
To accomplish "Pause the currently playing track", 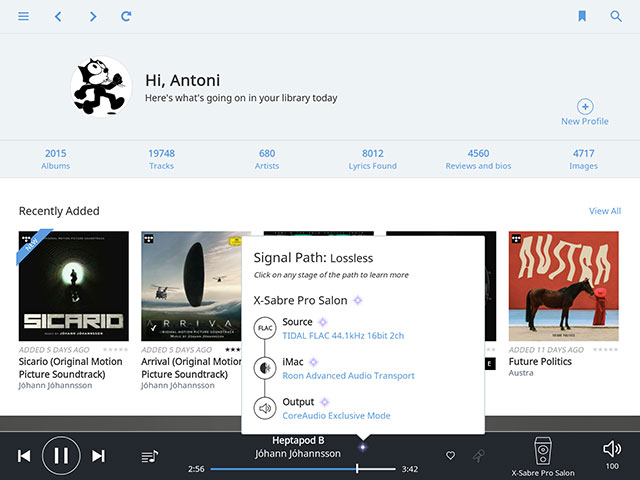I will pos(61,456).
